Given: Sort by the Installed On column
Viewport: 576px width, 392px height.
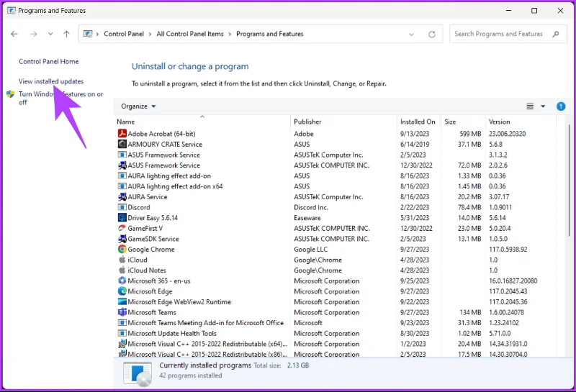Looking at the screenshot, I should click(x=418, y=122).
